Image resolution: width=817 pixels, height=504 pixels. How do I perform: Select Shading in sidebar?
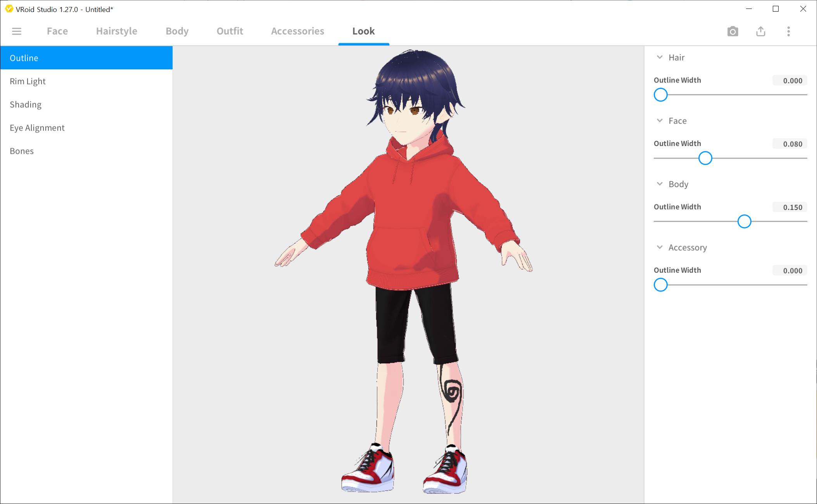pos(26,105)
